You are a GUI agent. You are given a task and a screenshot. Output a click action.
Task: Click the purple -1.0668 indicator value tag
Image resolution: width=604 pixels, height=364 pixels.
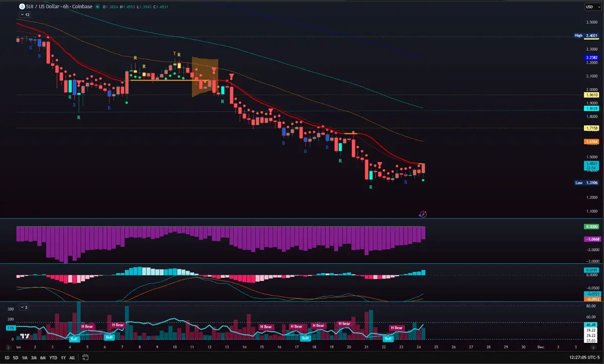coord(591,239)
